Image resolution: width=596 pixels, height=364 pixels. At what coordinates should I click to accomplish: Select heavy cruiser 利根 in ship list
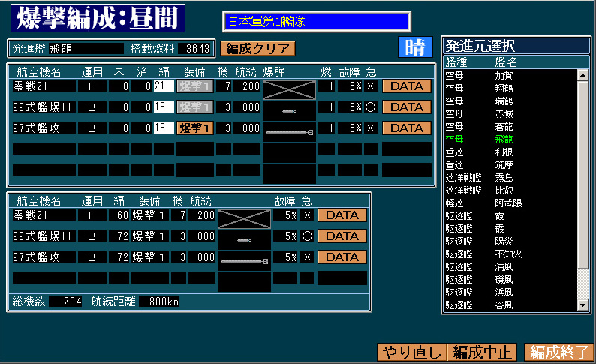tap(510, 152)
